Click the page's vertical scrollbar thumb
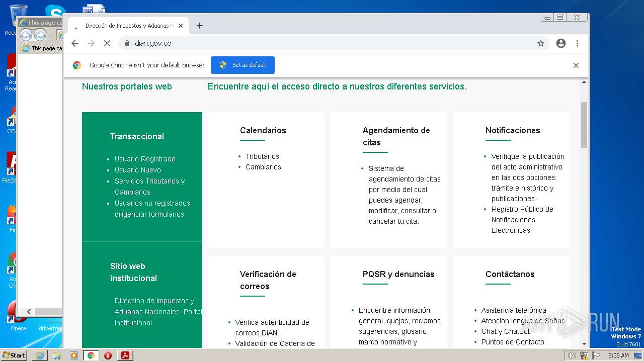 [x=584, y=125]
